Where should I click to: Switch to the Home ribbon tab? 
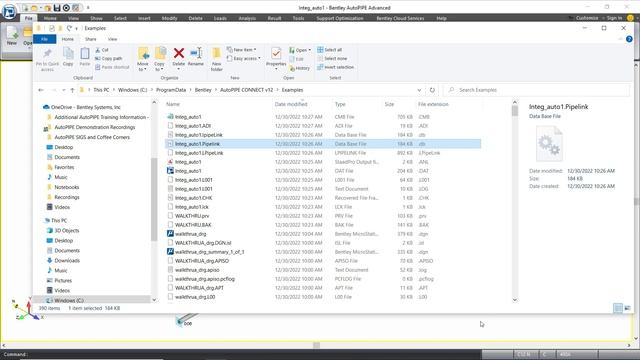[68, 39]
